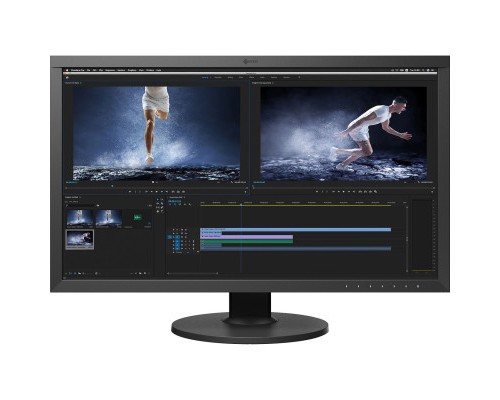Expand the workspace overflow chevron
Screen dimensions: 500x400
[x=299, y=77]
